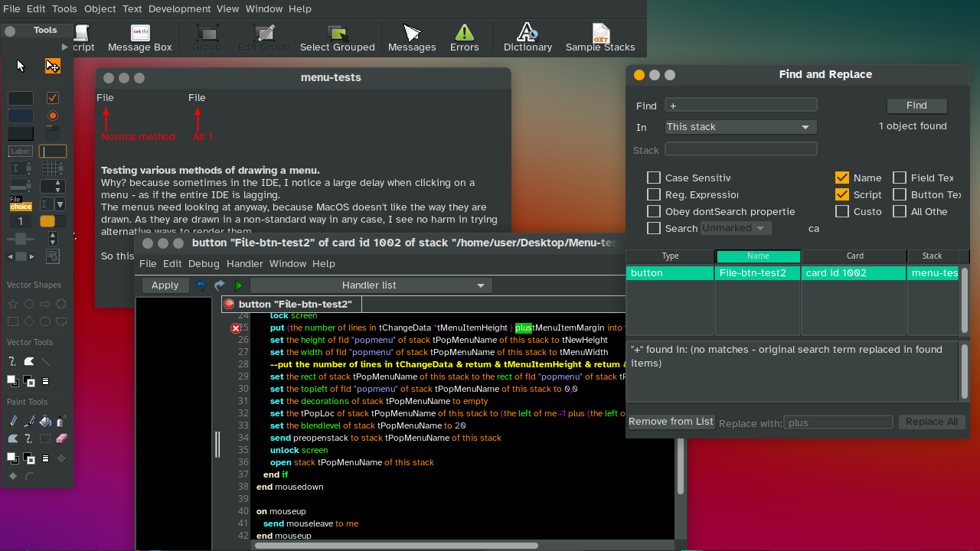Select the paint pencil tool
Image resolution: width=980 pixels, height=551 pixels.
pos(13,421)
